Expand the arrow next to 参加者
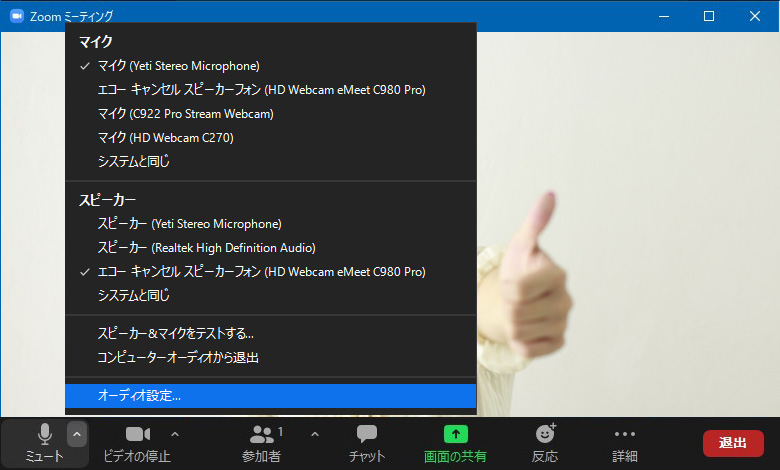Image resolution: width=780 pixels, height=470 pixels. 315,434
